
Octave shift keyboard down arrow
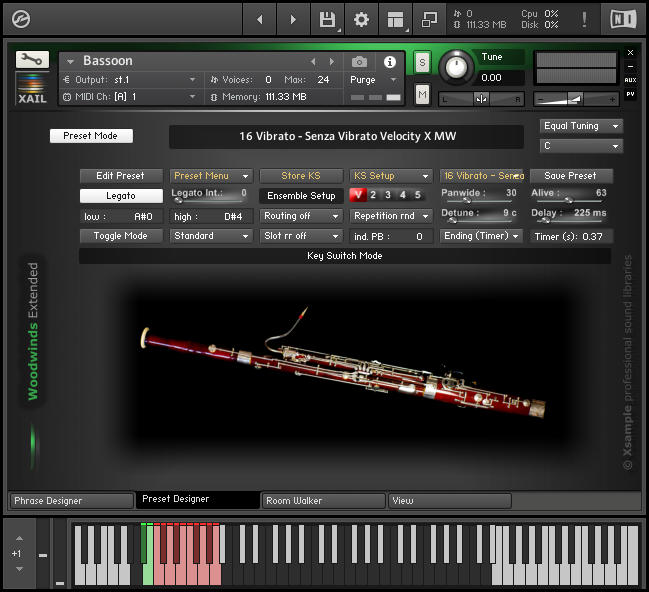(x=19, y=569)
